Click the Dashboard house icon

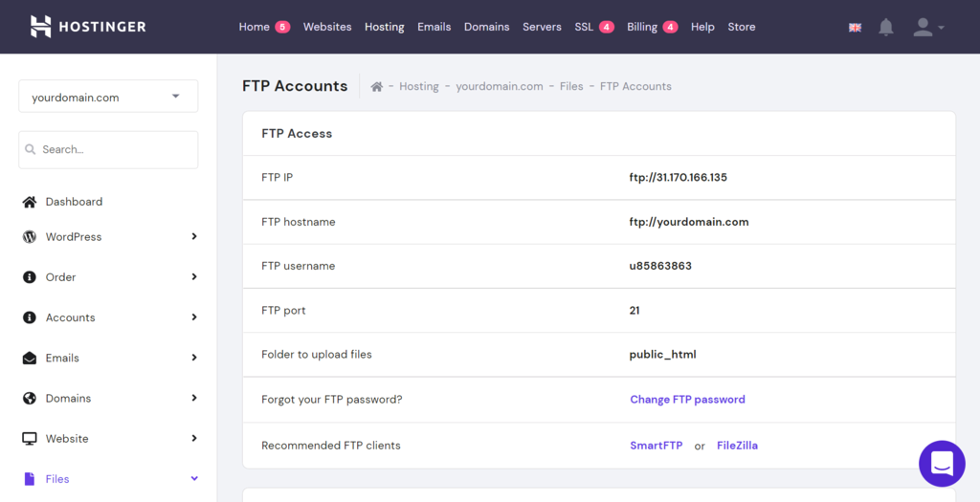(30, 202)
